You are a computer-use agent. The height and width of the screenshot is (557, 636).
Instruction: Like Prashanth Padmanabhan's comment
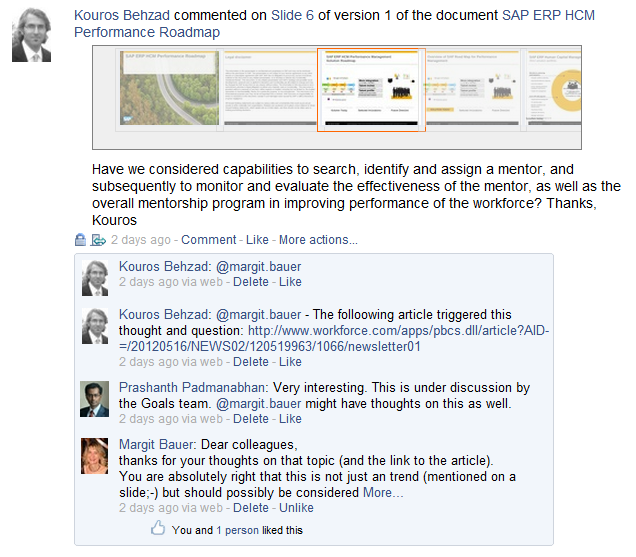tap(290, 419)
